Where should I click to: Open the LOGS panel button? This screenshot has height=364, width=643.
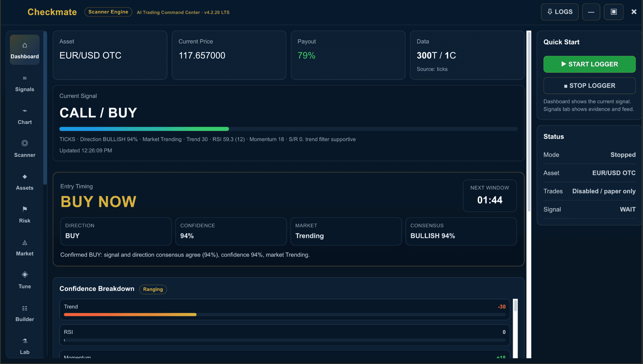[559, 12]
